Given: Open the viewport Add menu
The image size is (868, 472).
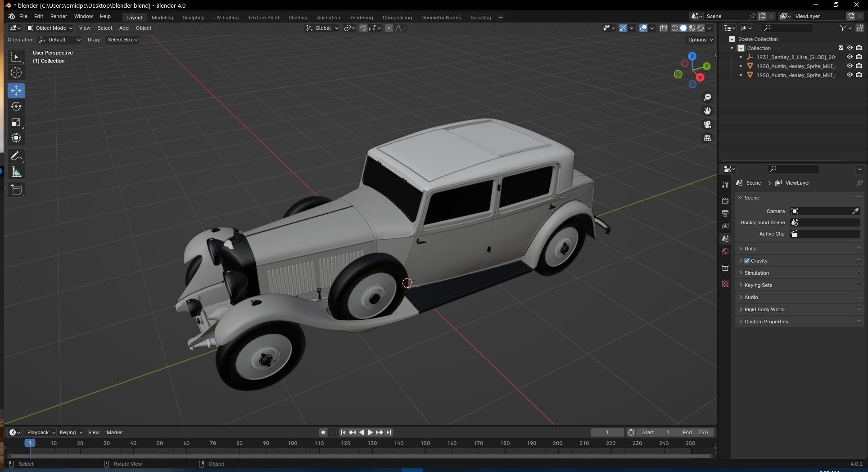Looking at the screenshot, I should click(x=124, y=28).
